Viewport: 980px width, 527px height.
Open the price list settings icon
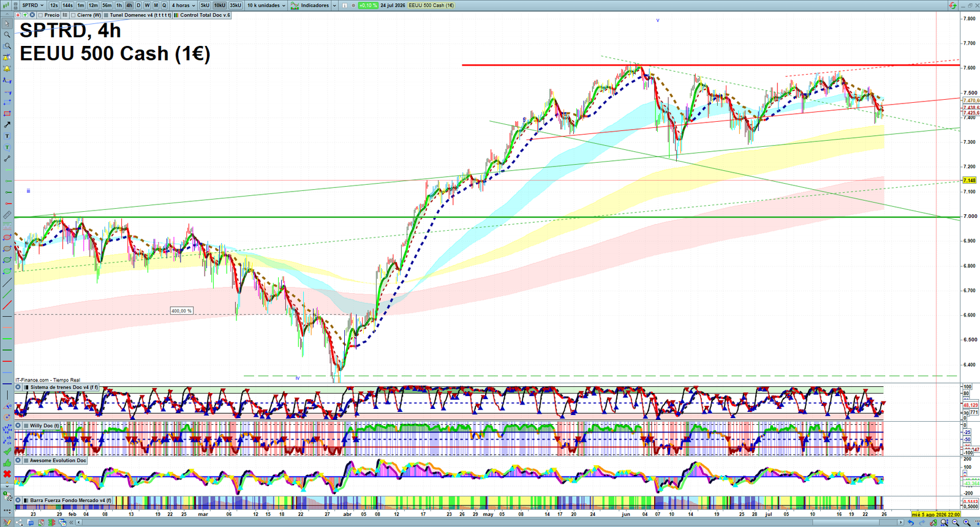[65, 15]
